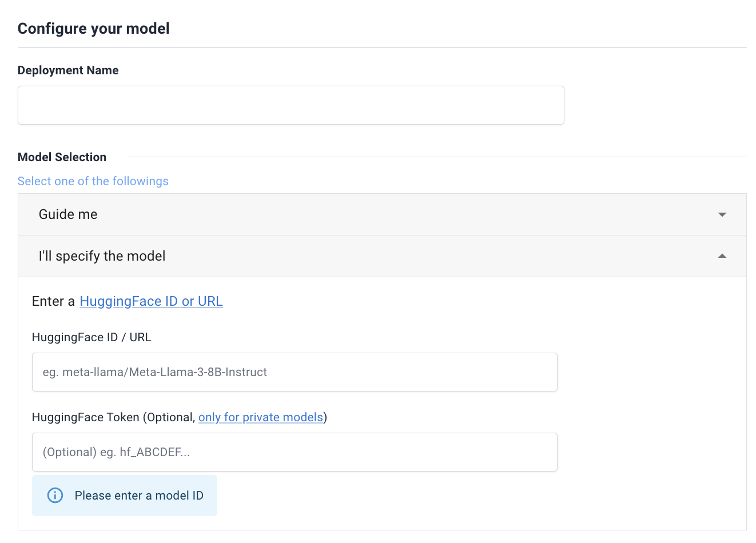Open the "HuggingFace ID or URL" link
The image size is (756, 543).
tap(151, 301)
